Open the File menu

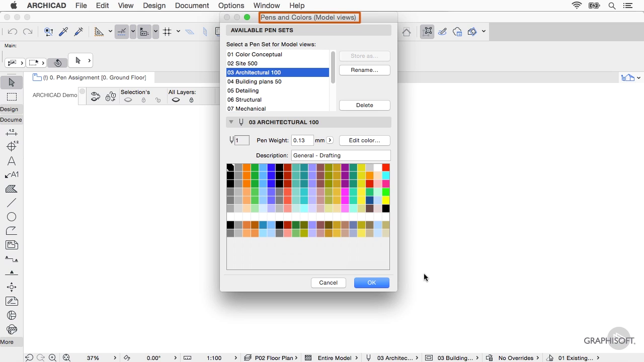80,6
